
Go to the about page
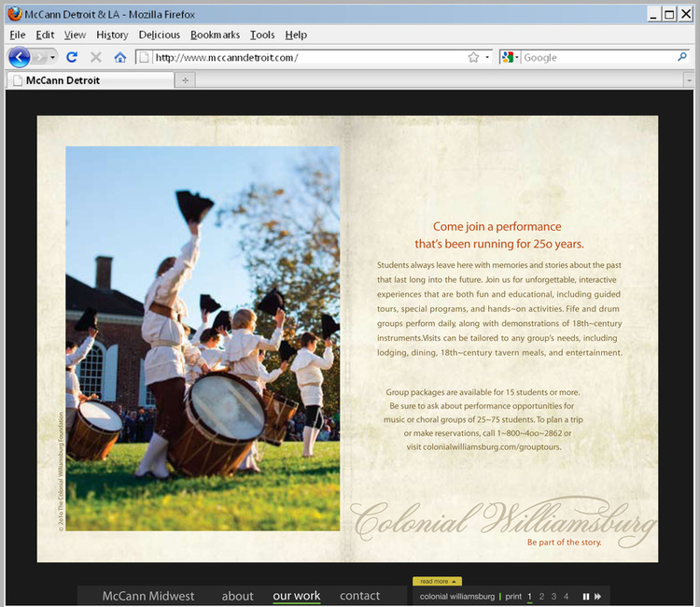click(237, 596)
